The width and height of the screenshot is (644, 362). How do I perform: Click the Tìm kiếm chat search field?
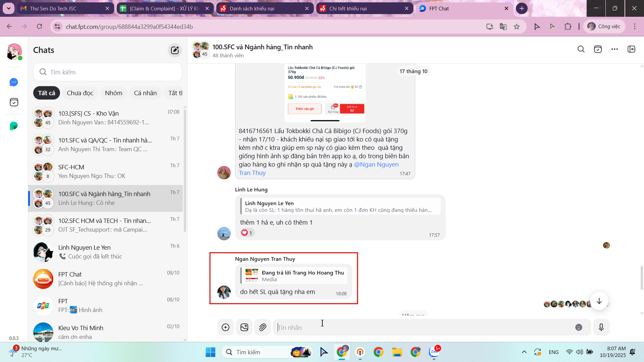coord(107,72)
